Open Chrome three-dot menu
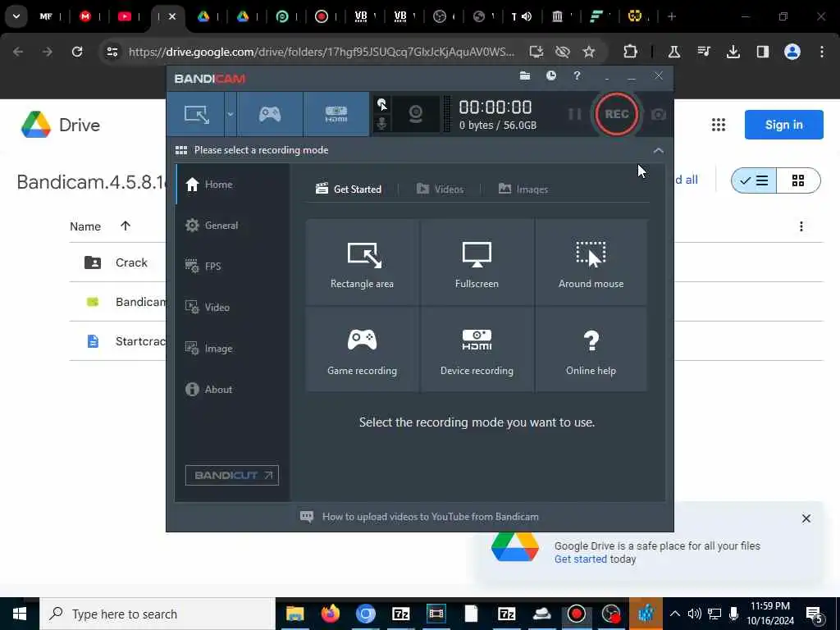This screenshot has height=630, width=840. (822, 52)
